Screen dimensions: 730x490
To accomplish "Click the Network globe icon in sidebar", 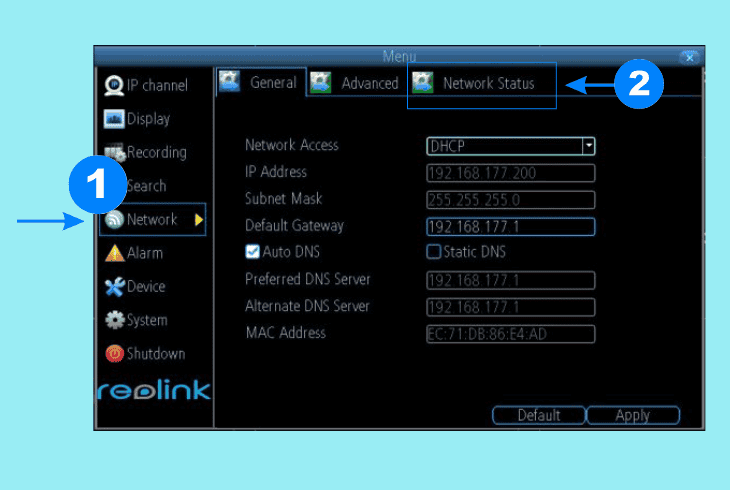I will 114,219.
